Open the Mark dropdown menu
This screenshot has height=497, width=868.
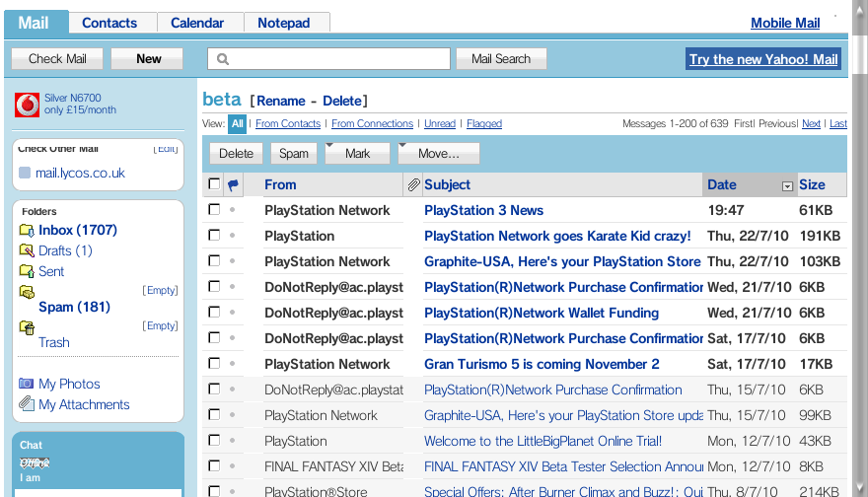[357, 153]
